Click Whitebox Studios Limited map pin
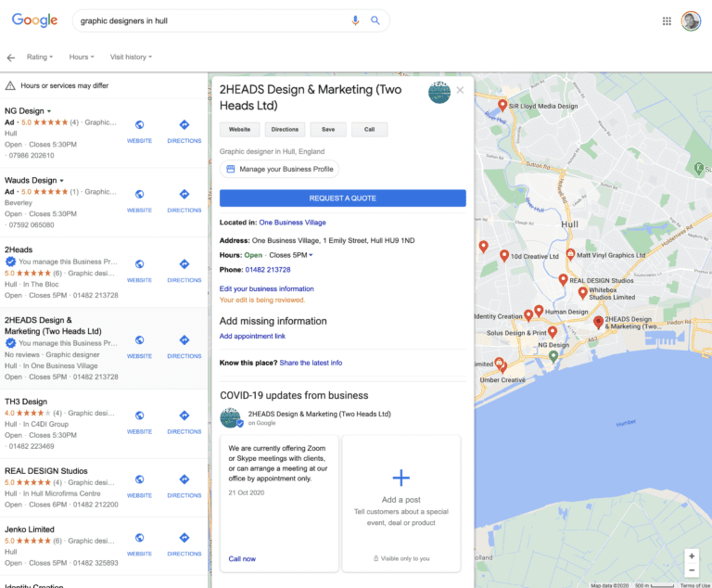This screenshot has height=588, width=712. coord(582,293)
